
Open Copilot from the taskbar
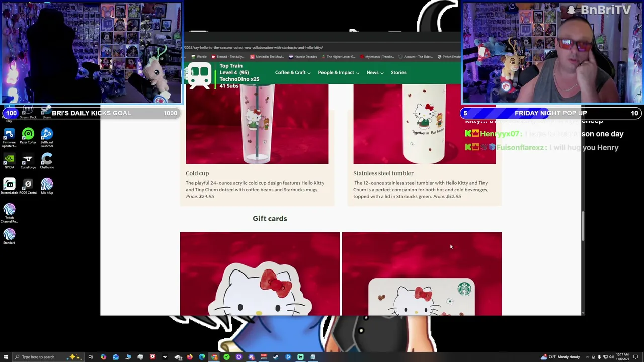pos(103,357)
